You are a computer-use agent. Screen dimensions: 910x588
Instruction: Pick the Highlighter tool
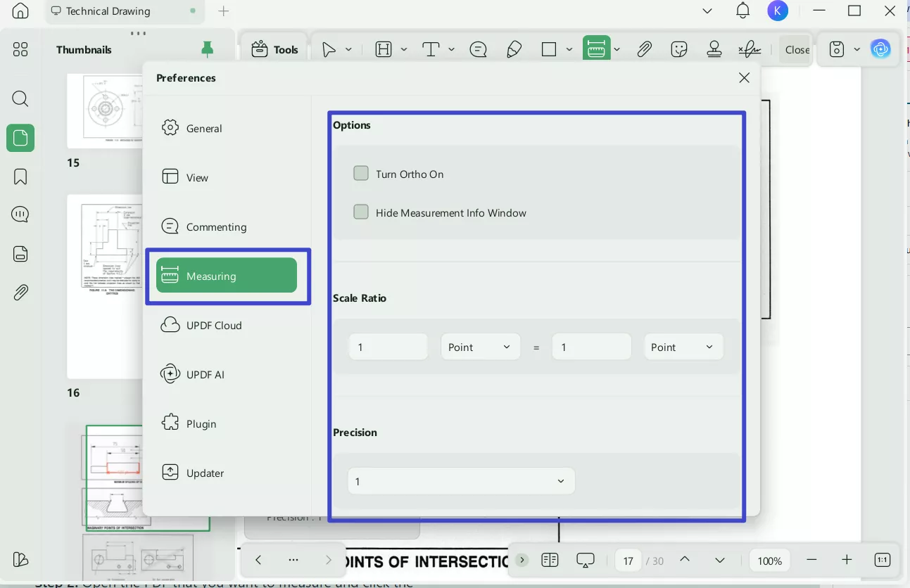click(x=514, y=49)
